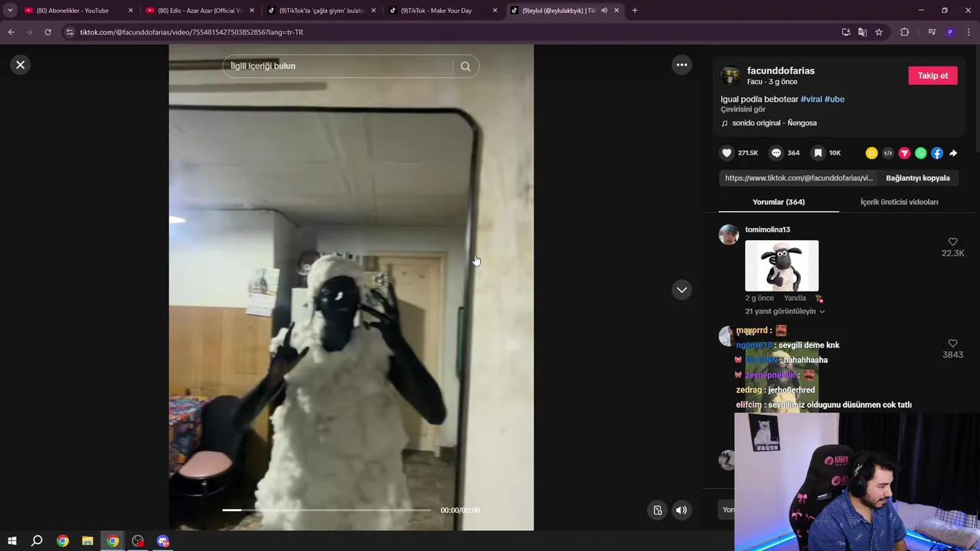Bookmark this page with star icon
980x551 pixels.
tap(879, 32)
